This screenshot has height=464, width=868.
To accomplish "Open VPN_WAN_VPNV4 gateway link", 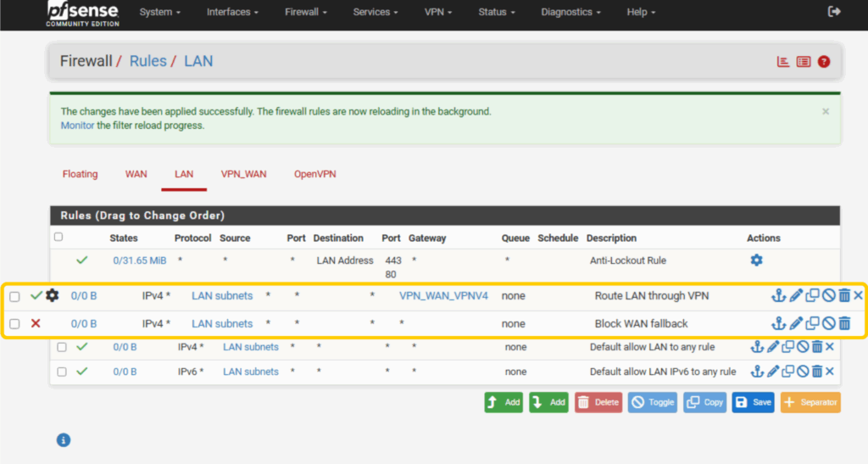I will click(443, 296).
